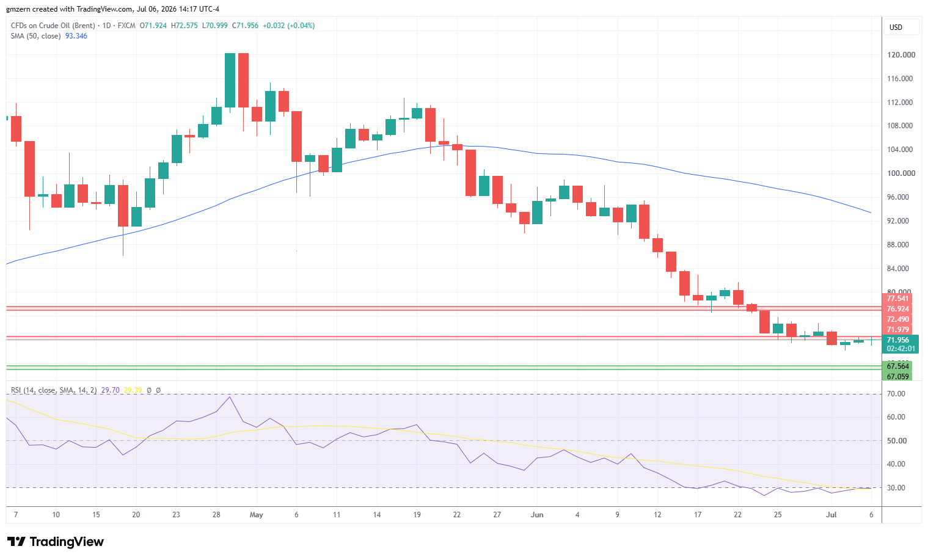
Task: Select the SMA (50, close) indicator label
Action: pos(36,36)
